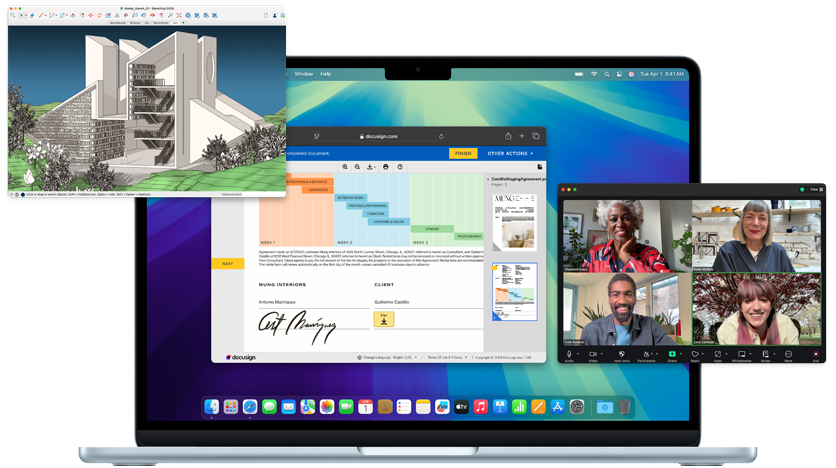
Task: Click the Wi-Fi icon in menu bar
Action: (594, 74)
